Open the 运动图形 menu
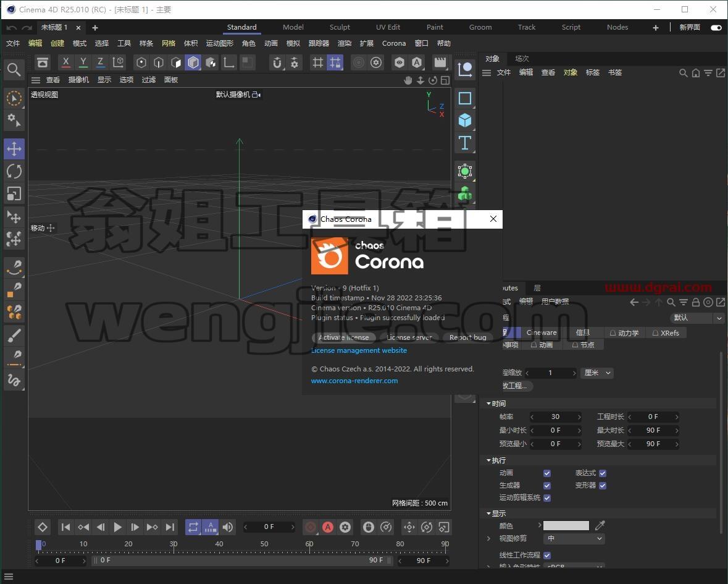Screen dimensions: 728x584 [x=220, y=43]
